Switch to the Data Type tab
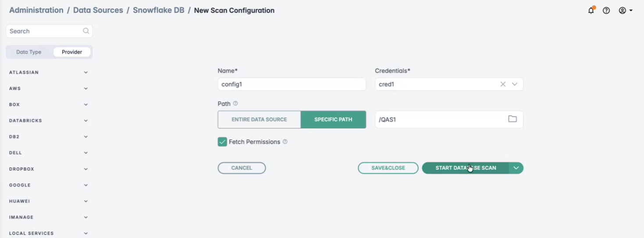The width and height of the screenshot is (644, 238). [x=29, y=52]
